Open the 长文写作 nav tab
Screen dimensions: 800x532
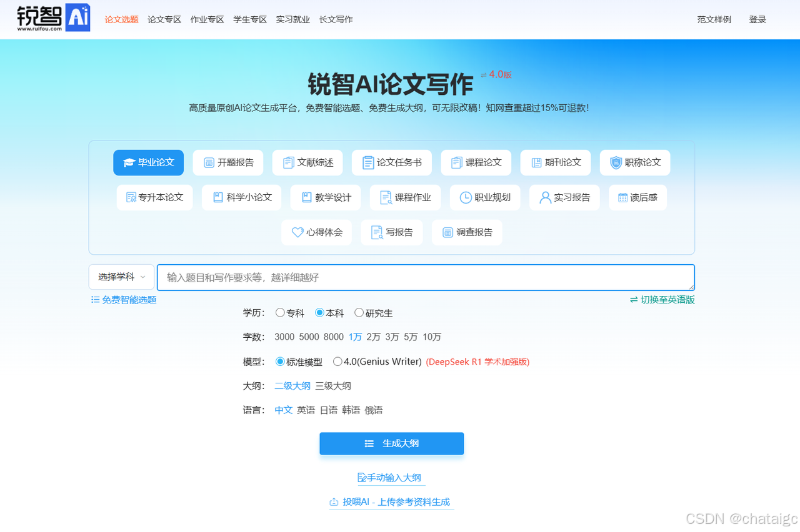point(336,19)
